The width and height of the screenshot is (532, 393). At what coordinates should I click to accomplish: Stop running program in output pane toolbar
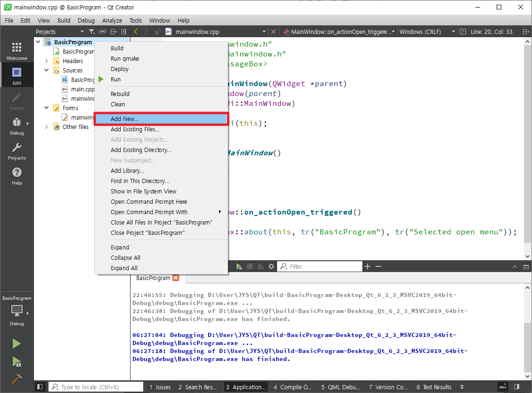pyautogui.click(x=250, y=267)
